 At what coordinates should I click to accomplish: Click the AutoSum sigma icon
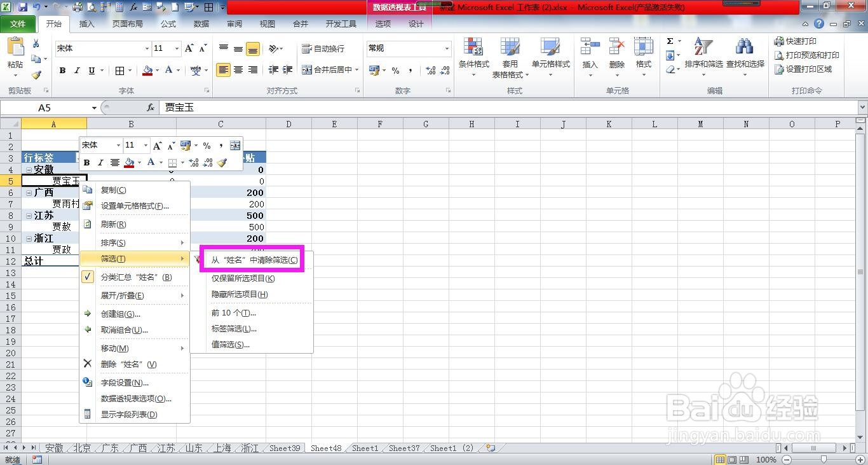670,41
